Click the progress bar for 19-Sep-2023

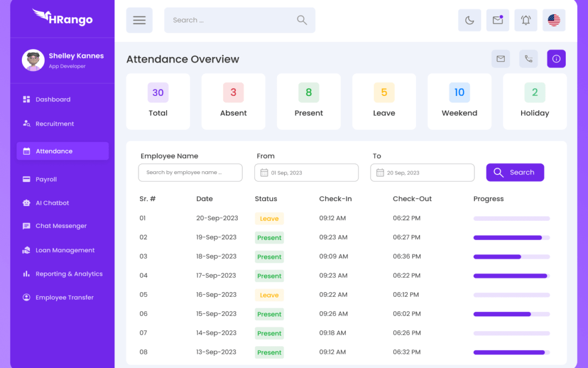tap(511, 238)
